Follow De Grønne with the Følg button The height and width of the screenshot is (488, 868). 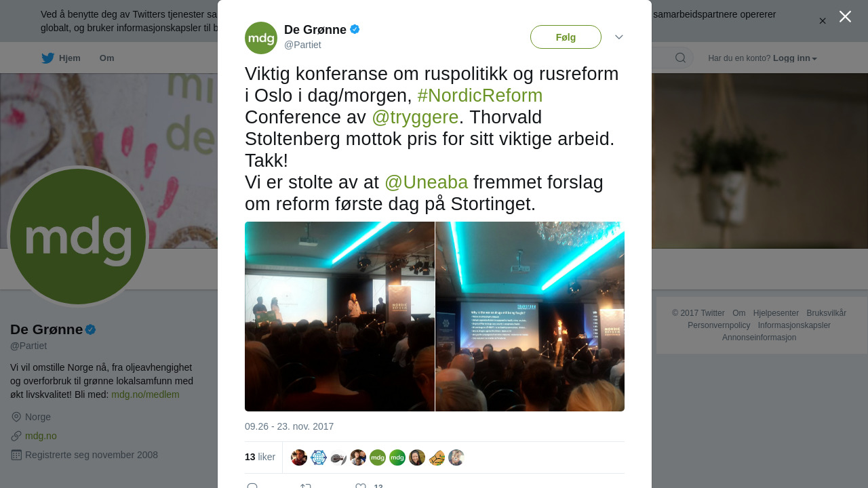click(566, 37)
